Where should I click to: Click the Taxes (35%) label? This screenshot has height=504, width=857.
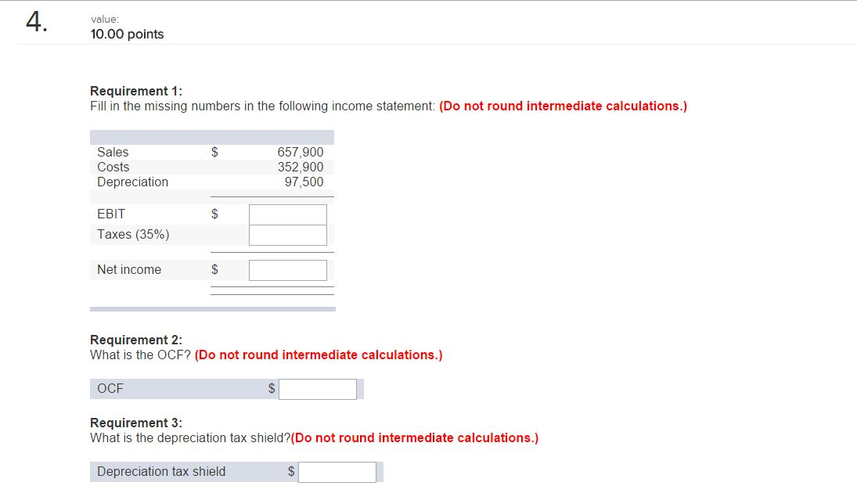(133, 235)
